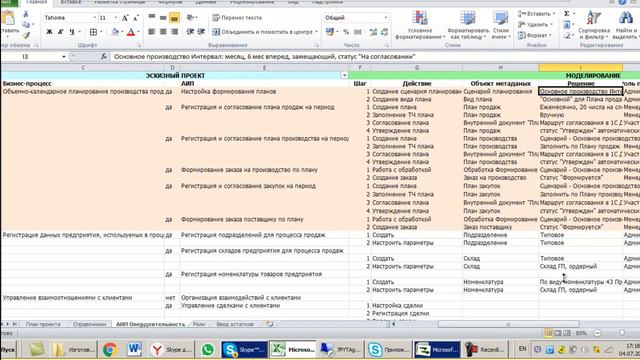This screenshot has height=360, width=640.
Task: Open Сортировка и фильтр menu
Action: [594, 25]
